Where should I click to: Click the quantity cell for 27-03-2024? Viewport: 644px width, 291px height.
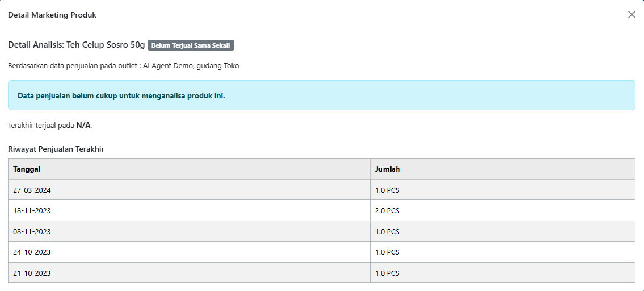click(387, 190)
